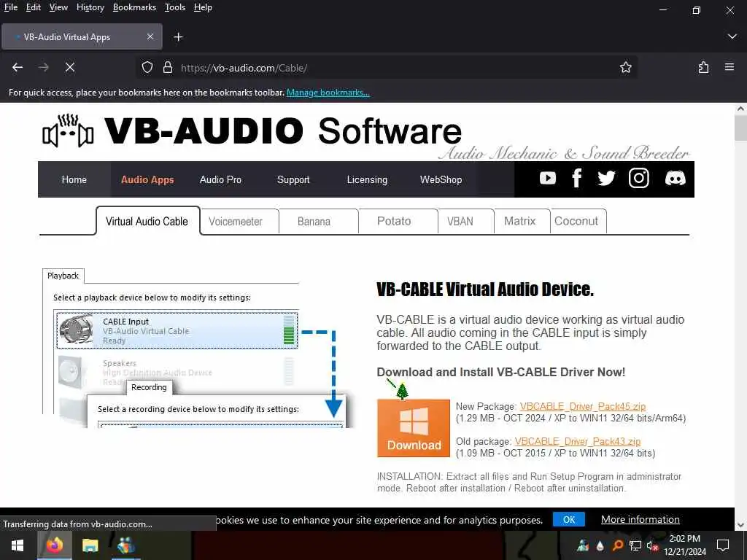Go back to the previous page
The image size is (747, 560).
pos(18,68)
